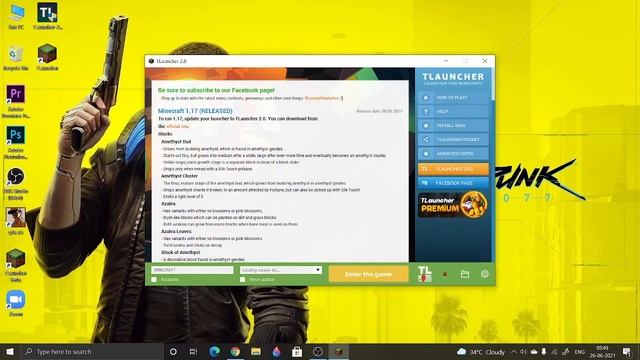Open the Windows Start menu
Screen dimensions: 640x360
tap(10, 351)
